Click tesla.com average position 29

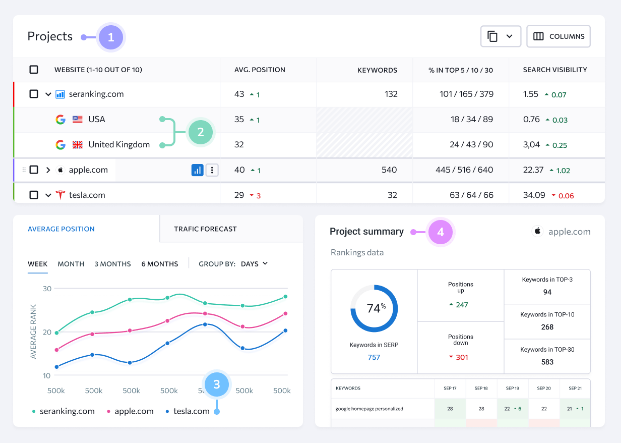point(239,195)
